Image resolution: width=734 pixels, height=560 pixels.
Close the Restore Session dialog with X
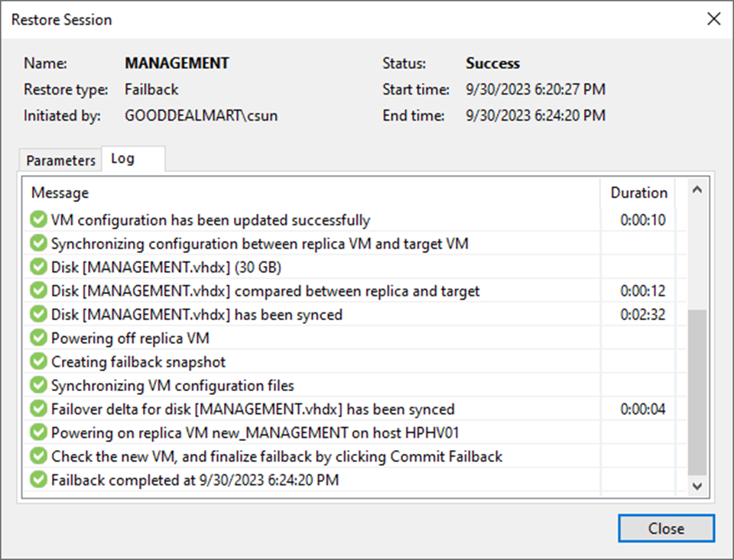713,20
